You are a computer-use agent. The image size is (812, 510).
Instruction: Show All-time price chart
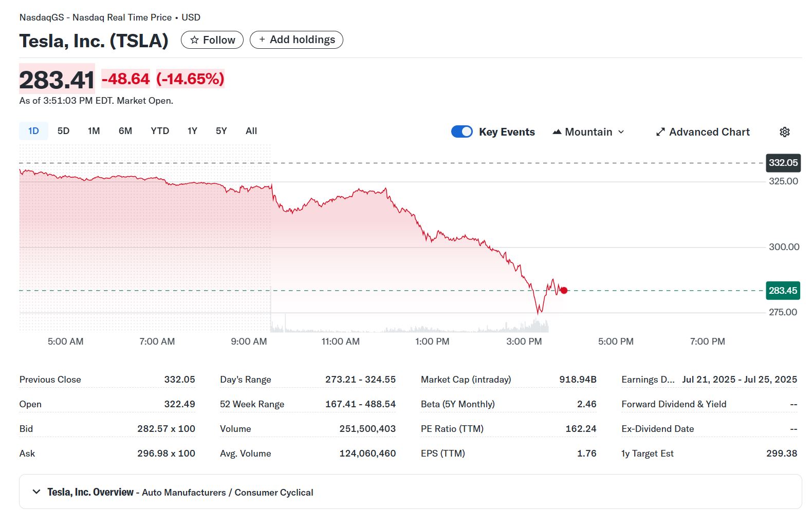tap(251, 131)
